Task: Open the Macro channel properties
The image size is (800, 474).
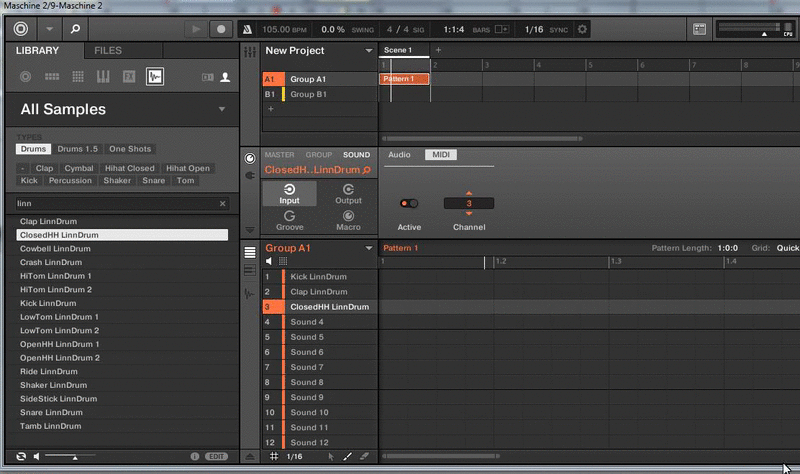Action: pos(348,221)
